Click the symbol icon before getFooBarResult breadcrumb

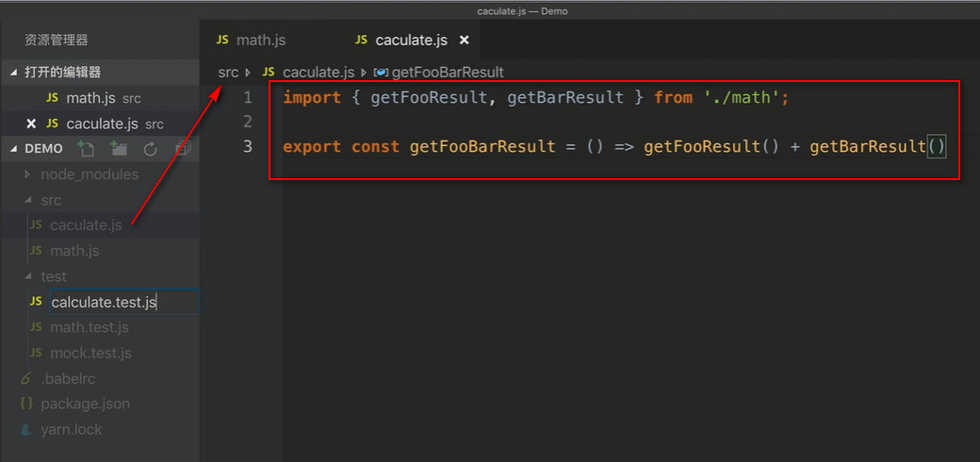coord(381,73)
